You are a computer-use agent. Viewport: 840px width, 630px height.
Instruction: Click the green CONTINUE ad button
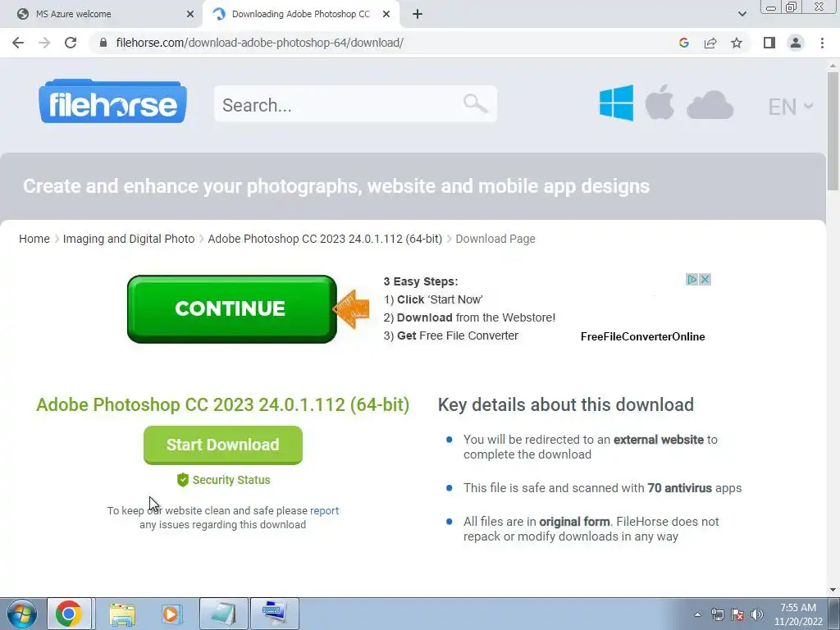pyautogui.click(x=232, y=309)
